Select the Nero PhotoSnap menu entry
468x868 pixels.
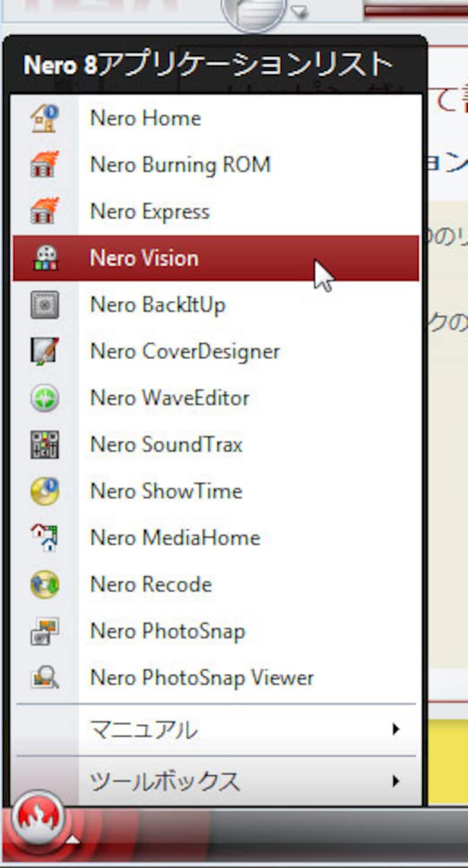click(167, 632)
